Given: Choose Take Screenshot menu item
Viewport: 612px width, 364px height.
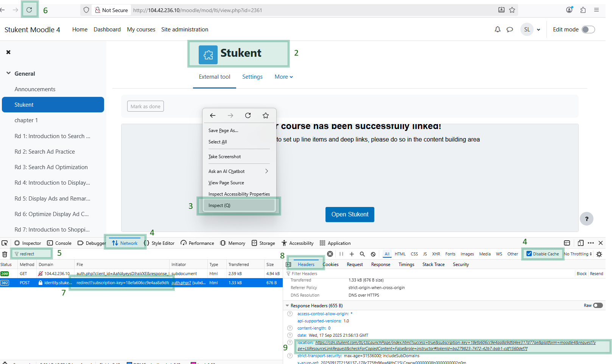Looking at the screenshot, I should [238, 157].
